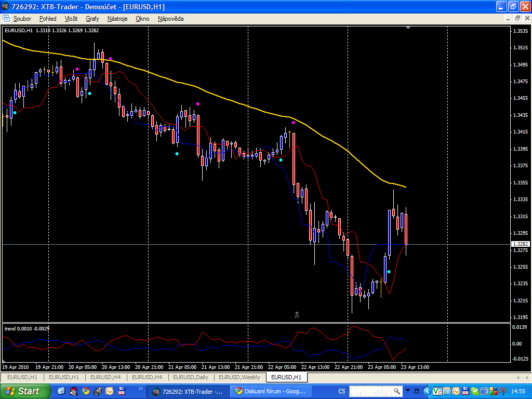Viewport: 532px width, 399px height.
Task: Open the clock reminder tray icon
Action: [456, 391]
